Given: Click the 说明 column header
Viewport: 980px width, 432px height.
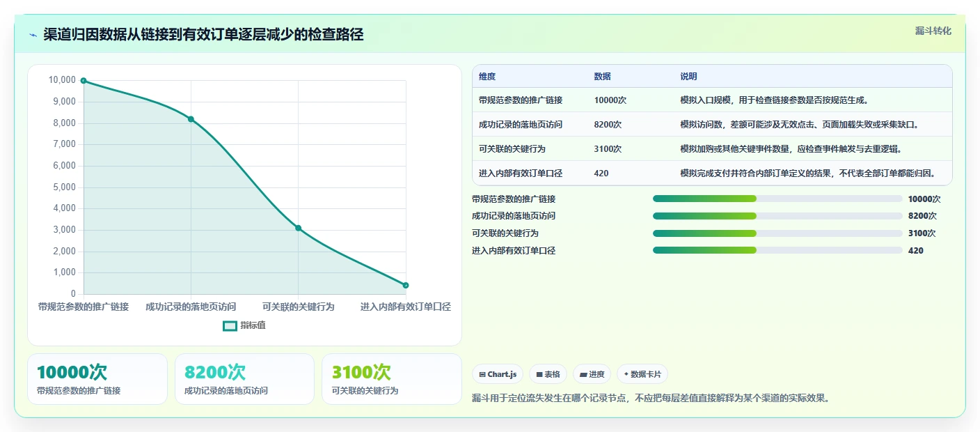Looking at the screenshot, I should [x=688, y=77].
